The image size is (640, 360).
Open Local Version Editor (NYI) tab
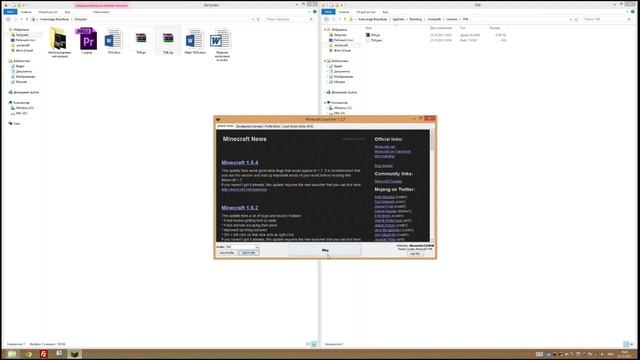tap(298, 127)
